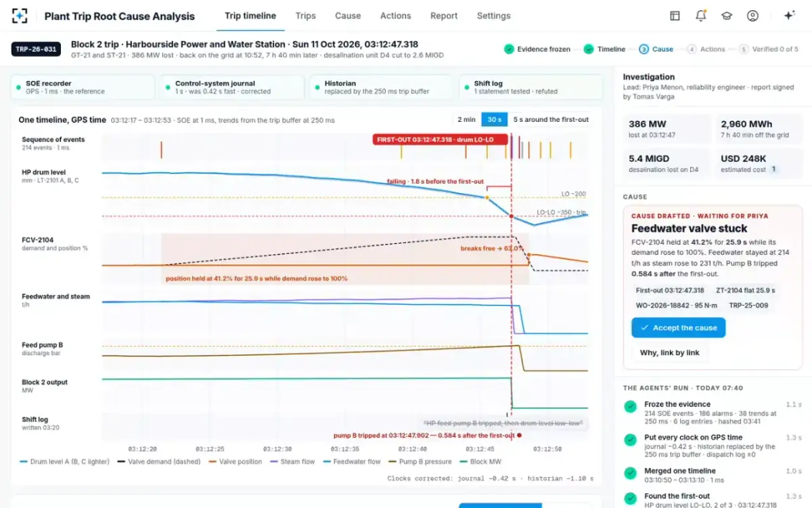Click Accept the cause button
812x508 pixels.
click(679, 328)
